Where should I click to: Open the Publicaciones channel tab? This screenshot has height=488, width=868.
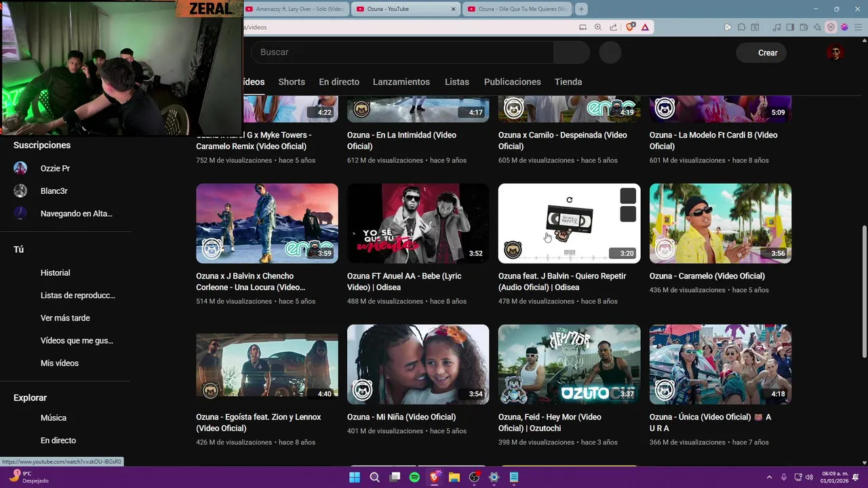513,81
